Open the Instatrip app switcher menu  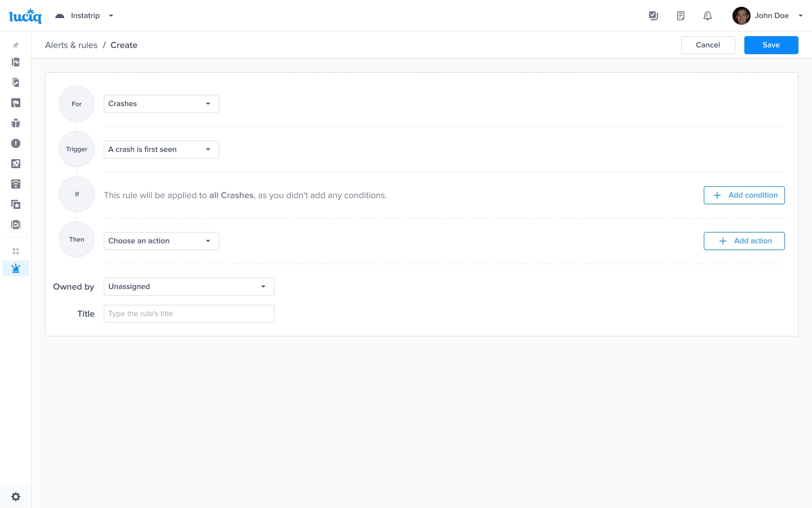tap(85, 16)
